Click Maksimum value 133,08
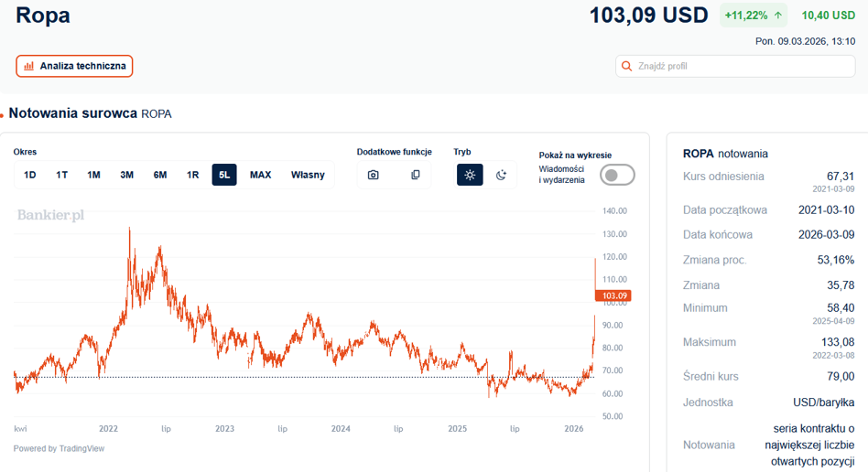 click(x=838, y=342)
